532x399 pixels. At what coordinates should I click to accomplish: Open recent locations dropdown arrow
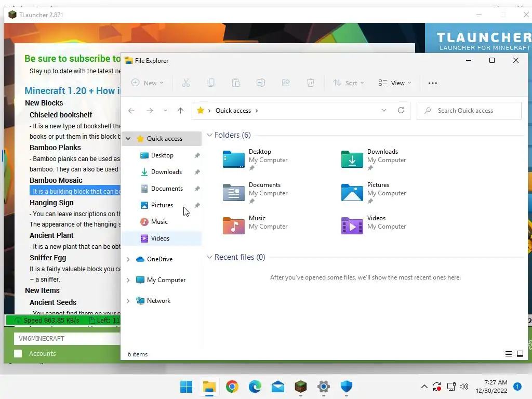point(165,111)
